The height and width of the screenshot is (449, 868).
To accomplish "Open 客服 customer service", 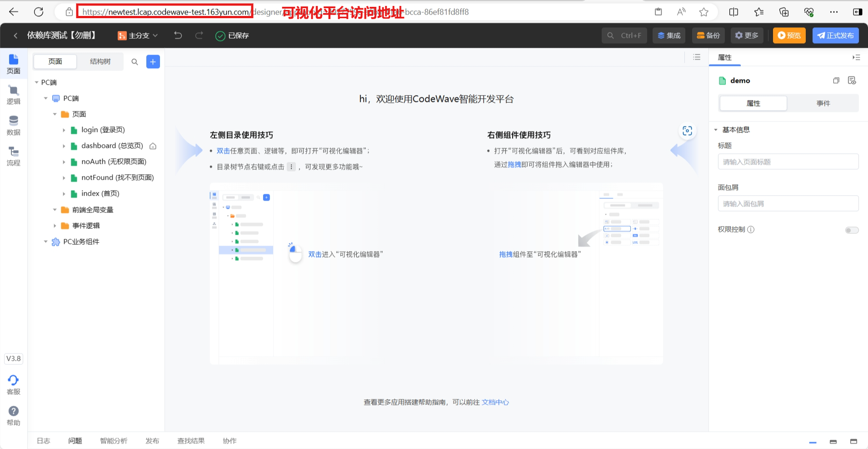I will coord(14,385).
